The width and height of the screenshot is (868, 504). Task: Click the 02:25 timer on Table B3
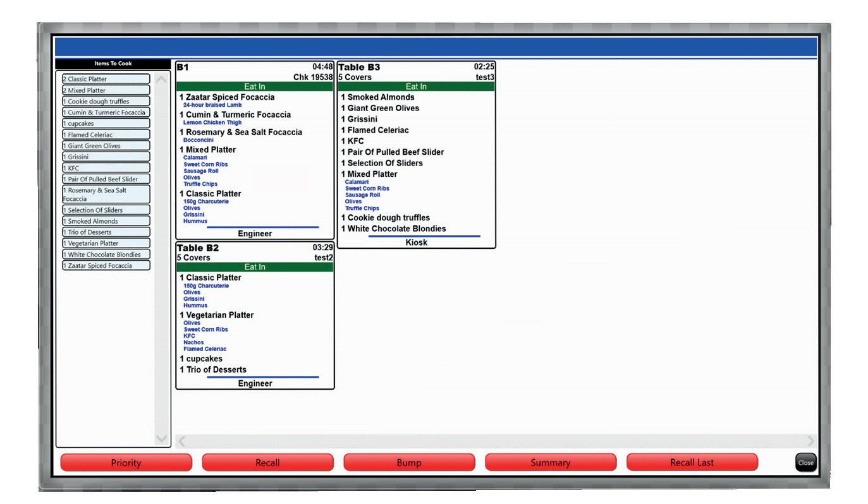click(x=484, y=67)
